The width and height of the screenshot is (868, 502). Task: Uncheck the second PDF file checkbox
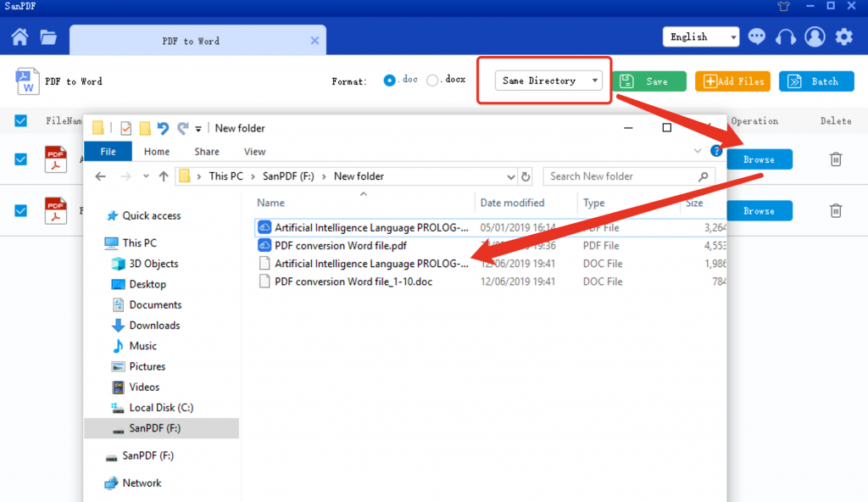(x=21, y=210)
